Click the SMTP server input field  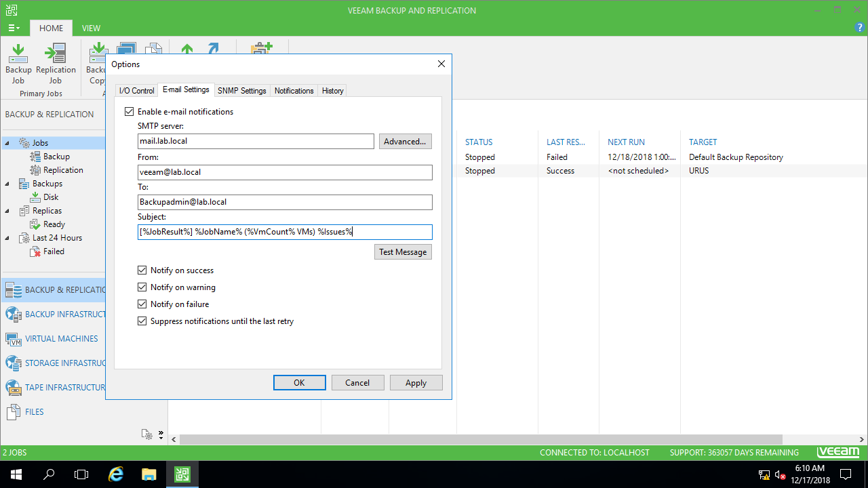click(256, 142)
